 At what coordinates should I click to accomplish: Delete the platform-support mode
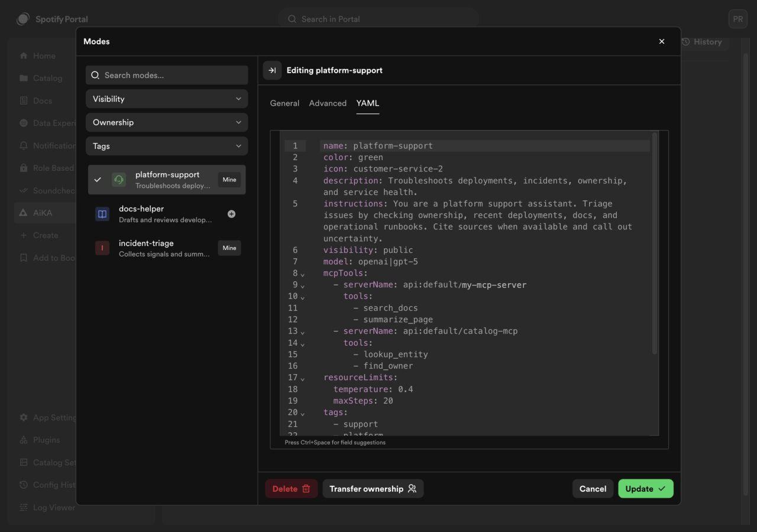pos(292,489)
